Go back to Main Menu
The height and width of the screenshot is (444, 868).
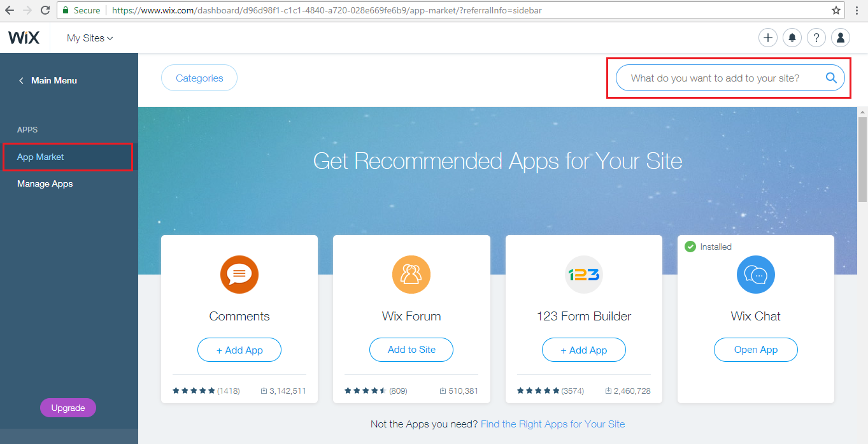tap(48, 80)
